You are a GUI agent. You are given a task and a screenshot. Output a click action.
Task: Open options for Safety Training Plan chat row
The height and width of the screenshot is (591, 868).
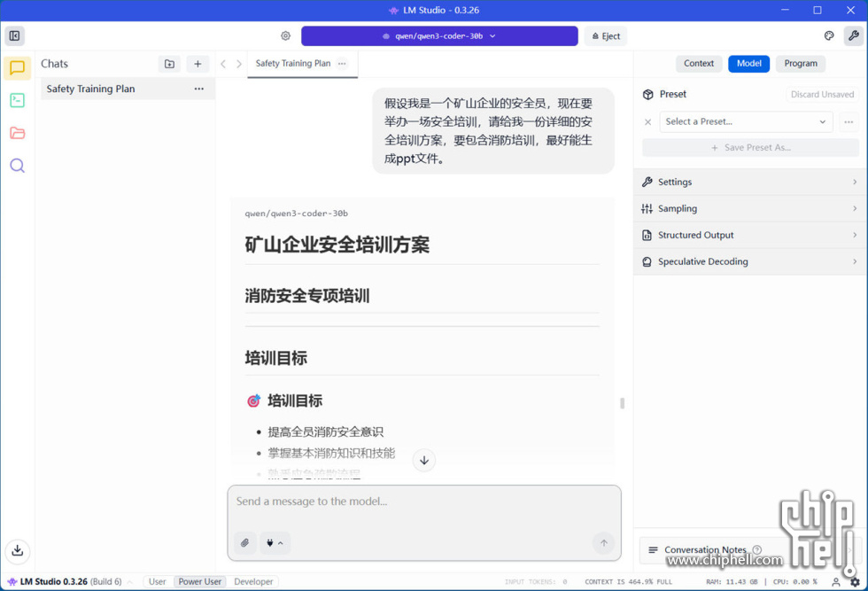click(x=198, y=89)
